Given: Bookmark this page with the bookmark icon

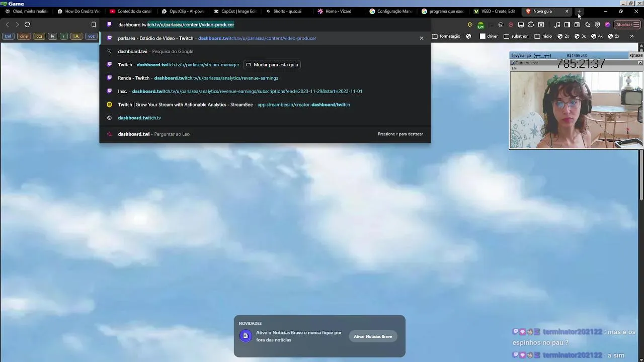Looking at the screenshot, I should [x=93, y=24].
